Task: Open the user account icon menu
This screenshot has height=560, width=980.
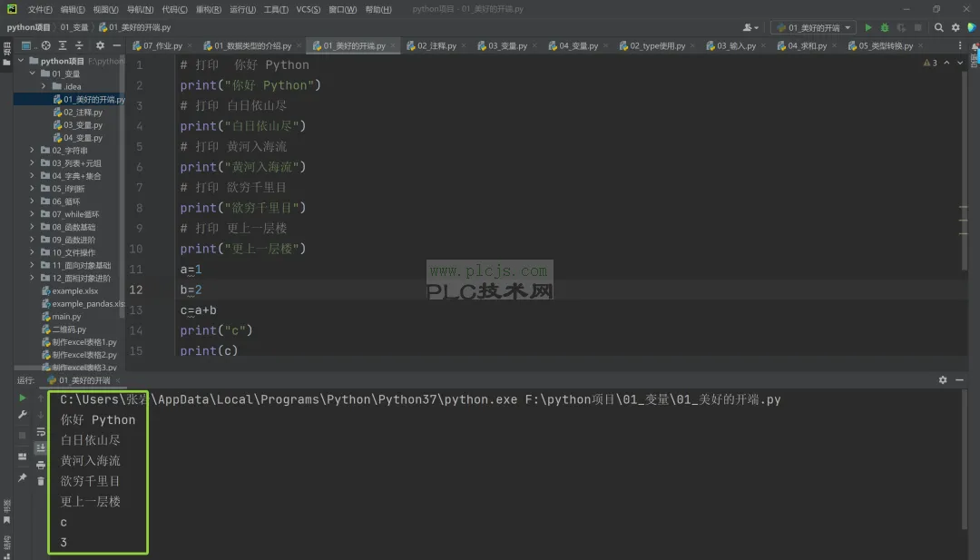Action: tap(750, 27)
